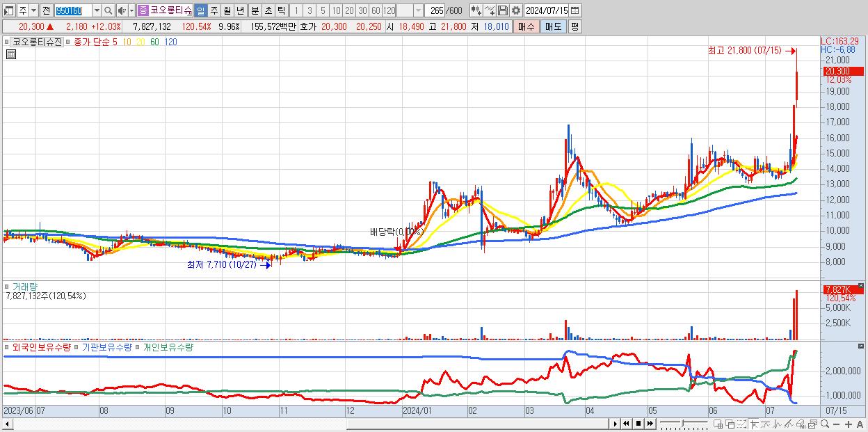This screenshot has width=868, height=432.
Task: Open the calendar date picker icon
Action: tap(575, 10)
